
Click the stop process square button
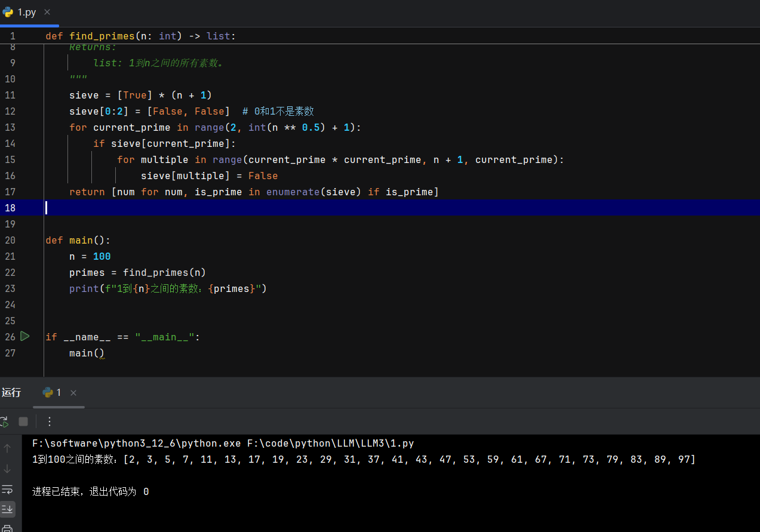point(23,422)
